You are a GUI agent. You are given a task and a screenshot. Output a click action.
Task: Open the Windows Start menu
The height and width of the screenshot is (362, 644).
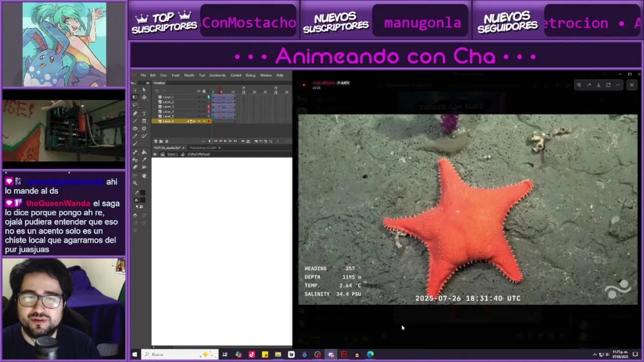click(x=134, y=354)
